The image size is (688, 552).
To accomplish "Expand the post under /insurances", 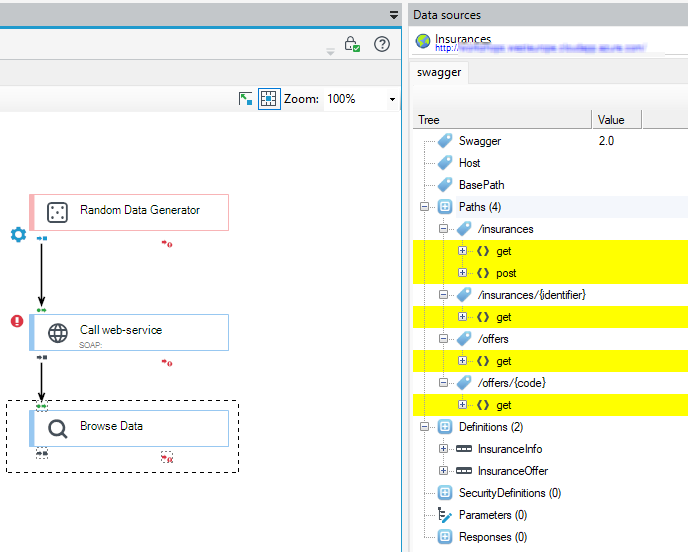I will [x=462, y=272].
